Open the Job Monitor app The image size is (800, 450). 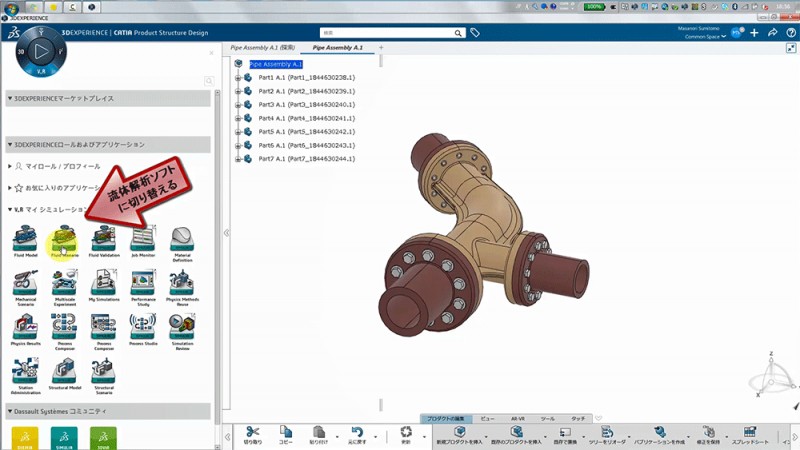[x=143, y=239]
